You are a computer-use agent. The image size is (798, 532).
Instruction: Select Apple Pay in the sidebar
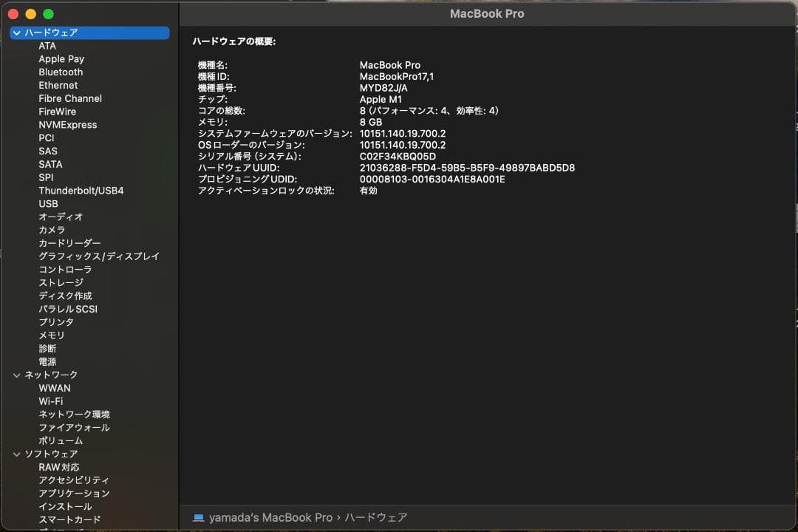pyautogui.click(x=61, y=58)
